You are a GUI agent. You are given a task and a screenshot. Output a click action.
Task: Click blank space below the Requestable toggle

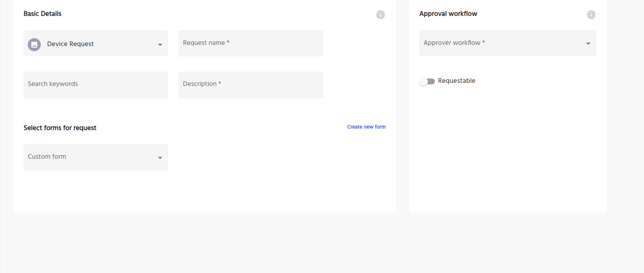pyautogui.click(x=507, y=149)
